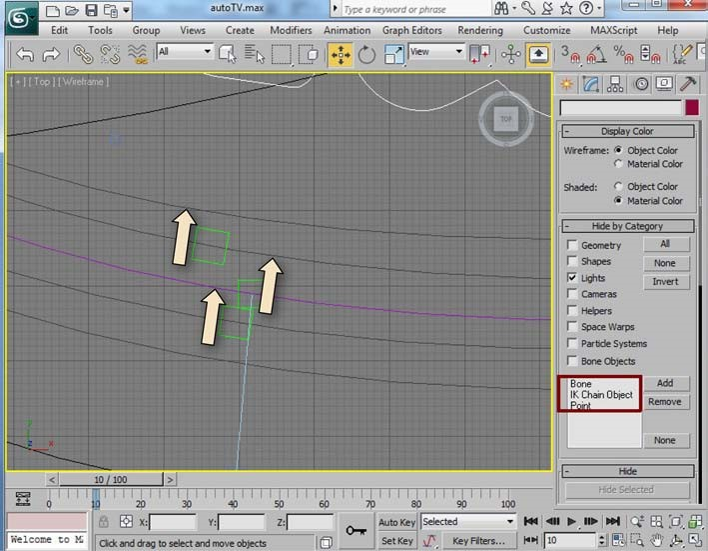Select Shaded Object Color radio
Image resolution: width=708 pixels, height=551 pixels.
pos(618,187)
